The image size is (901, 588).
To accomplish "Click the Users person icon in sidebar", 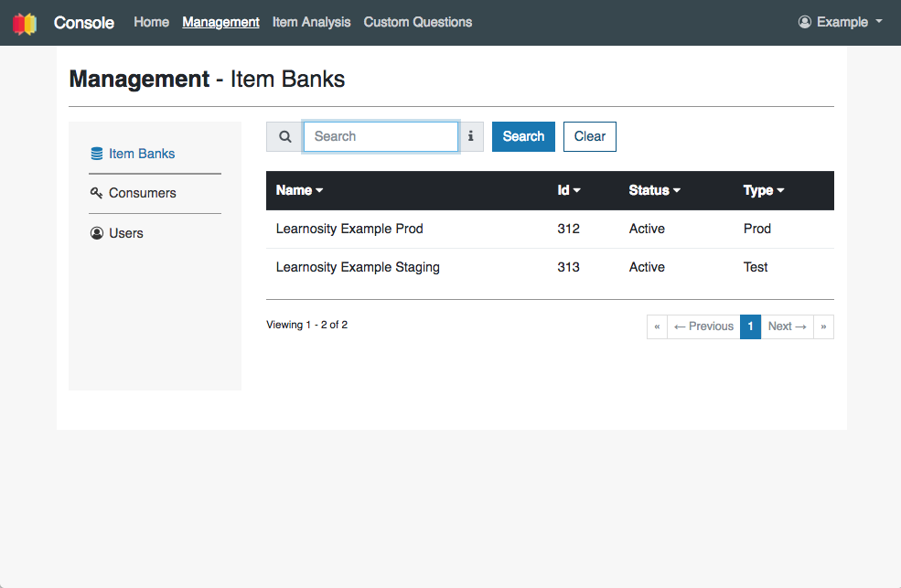I will point(97,233).
